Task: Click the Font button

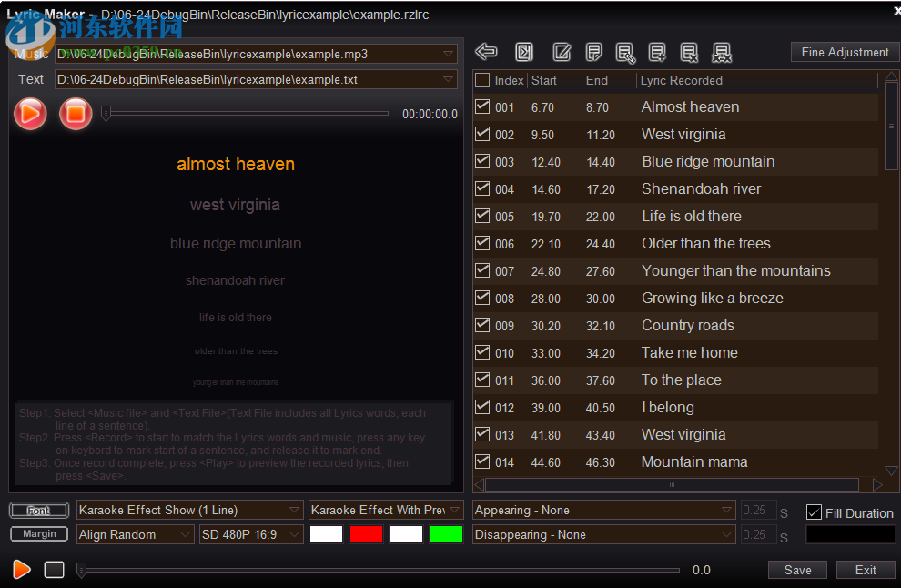Action: click(39, 511)
